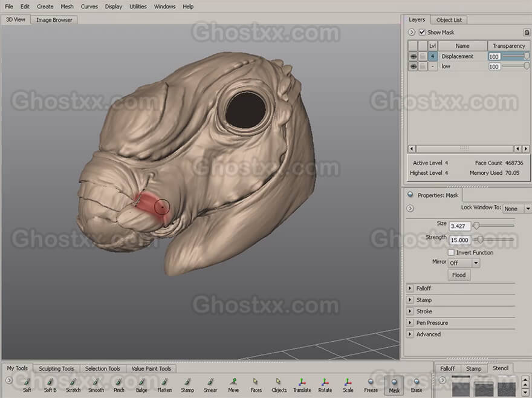
Task: Switch to the Object List tab
Action: 449,20
